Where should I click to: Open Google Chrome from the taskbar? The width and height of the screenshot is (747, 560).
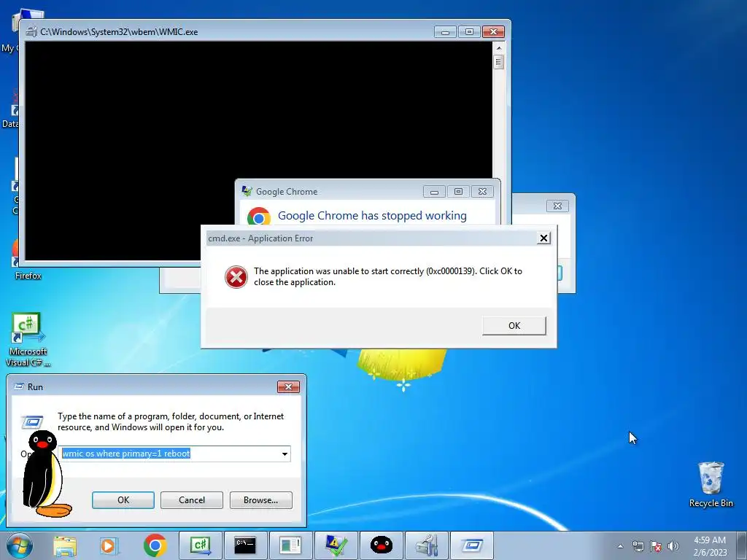point(155,545)
